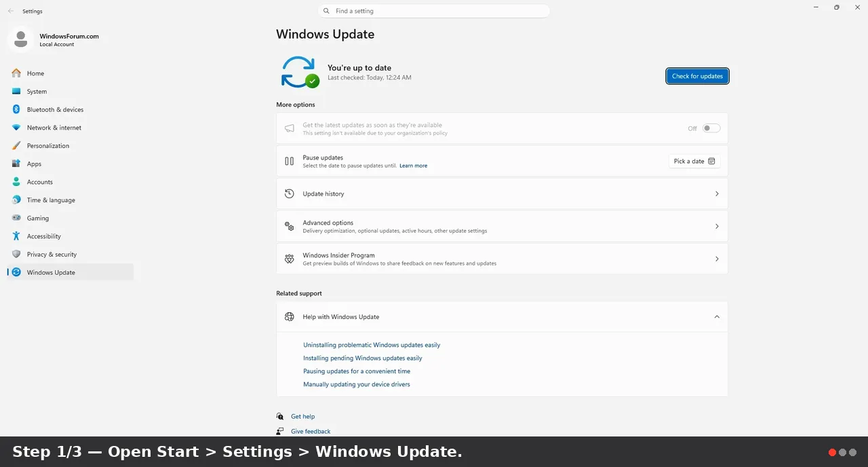Click the WindowsForum.com account avatar
868x467 pixels.
click(x=21, y=39)
